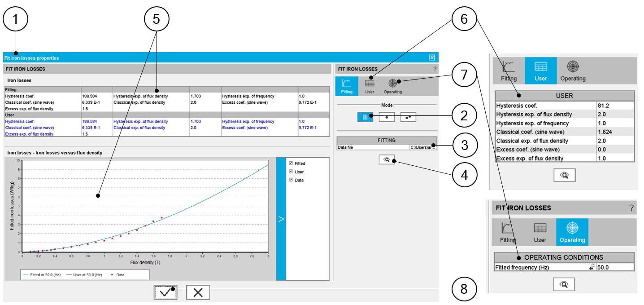
Task: Click the view button under FITTING data file
Action: coord(387,159)
